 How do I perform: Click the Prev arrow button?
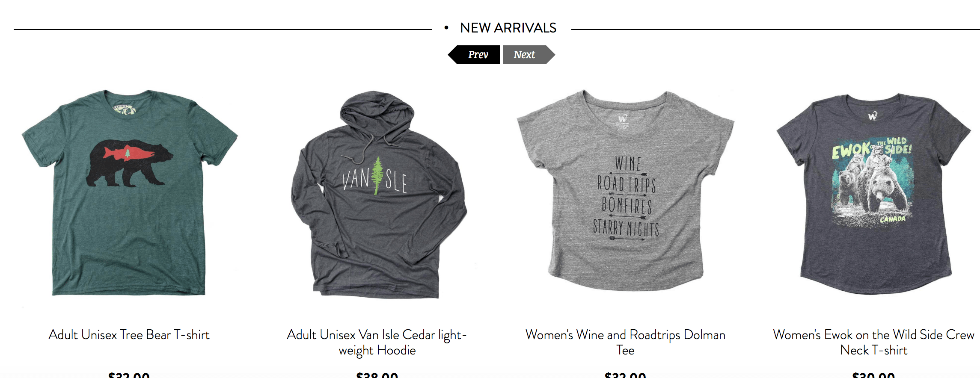pos(474,55)
